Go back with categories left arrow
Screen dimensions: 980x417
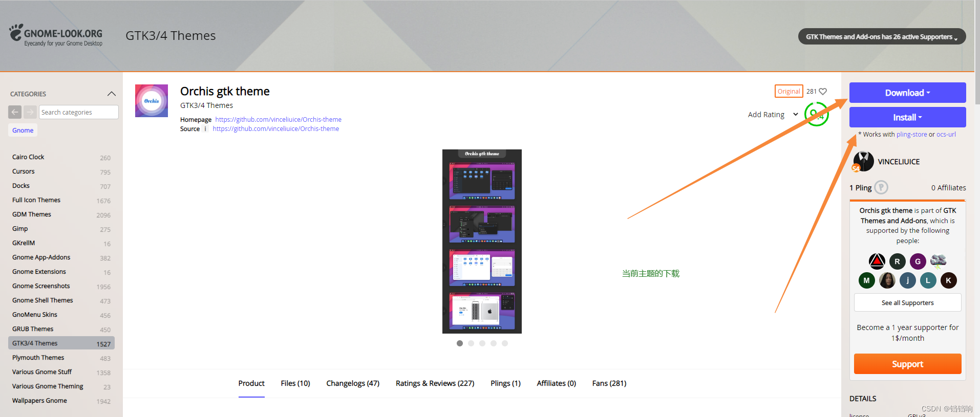tap(15, 112)
